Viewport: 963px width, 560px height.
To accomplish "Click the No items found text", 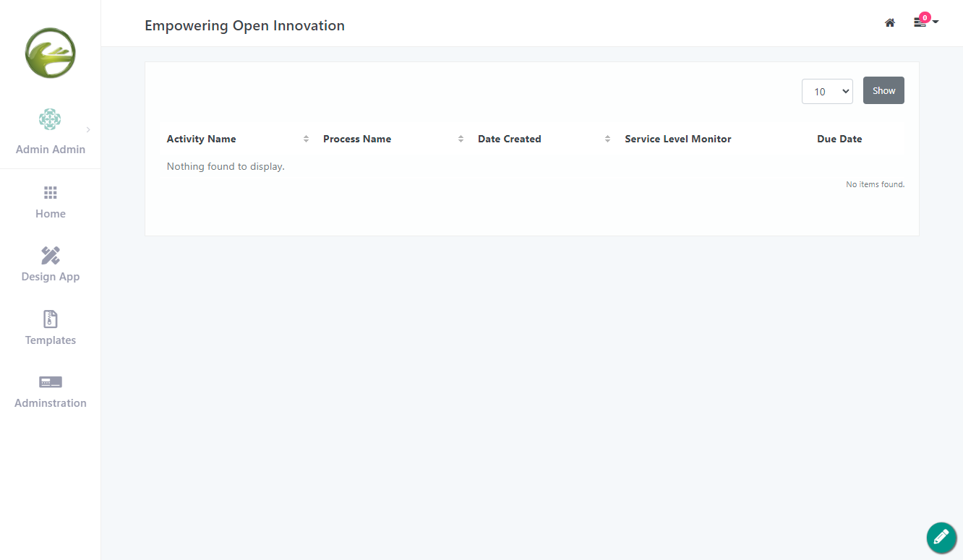I will tap(876, 185).
